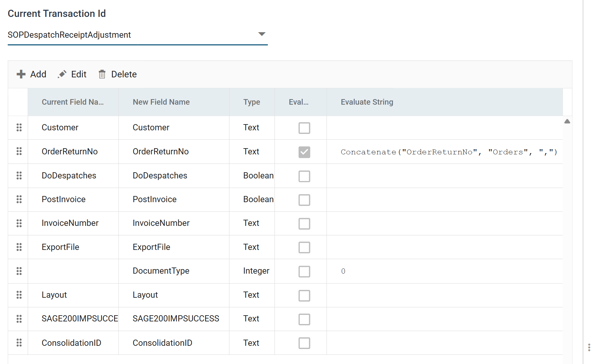Toggle Evaluate checkbox for DoDespatches row
The width and height of the screenshot is (591, 364).
(x=304, y=176)
